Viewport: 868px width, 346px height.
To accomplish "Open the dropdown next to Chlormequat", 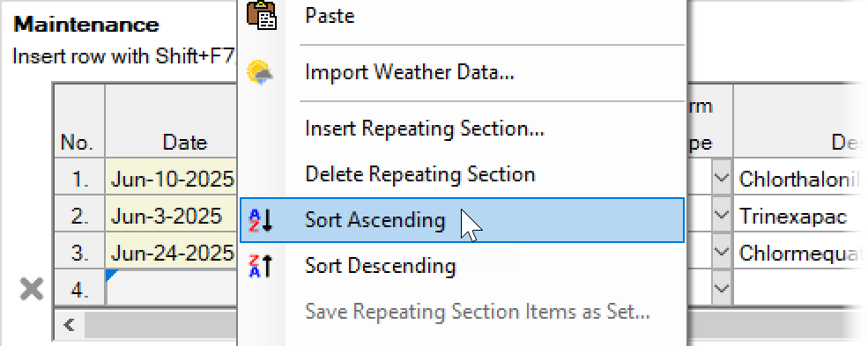I will (x=721, y=251).
